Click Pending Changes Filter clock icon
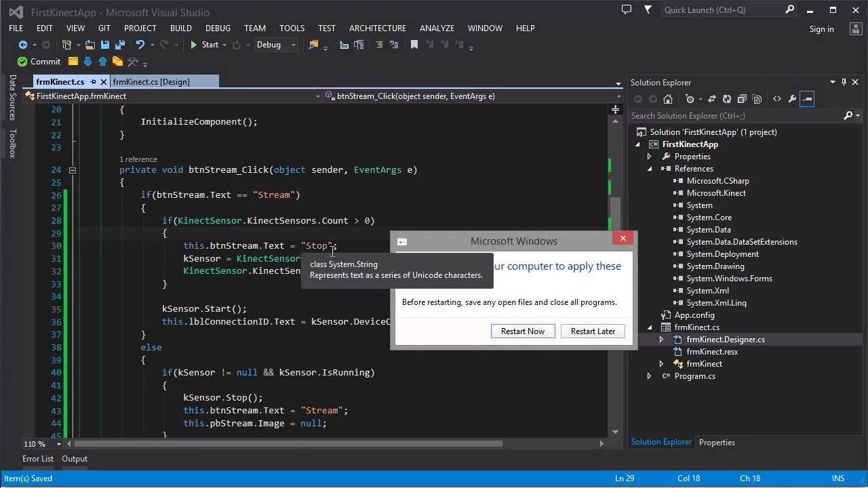The width and height of the screenshot is (868, 488). (x=690, y=99)
